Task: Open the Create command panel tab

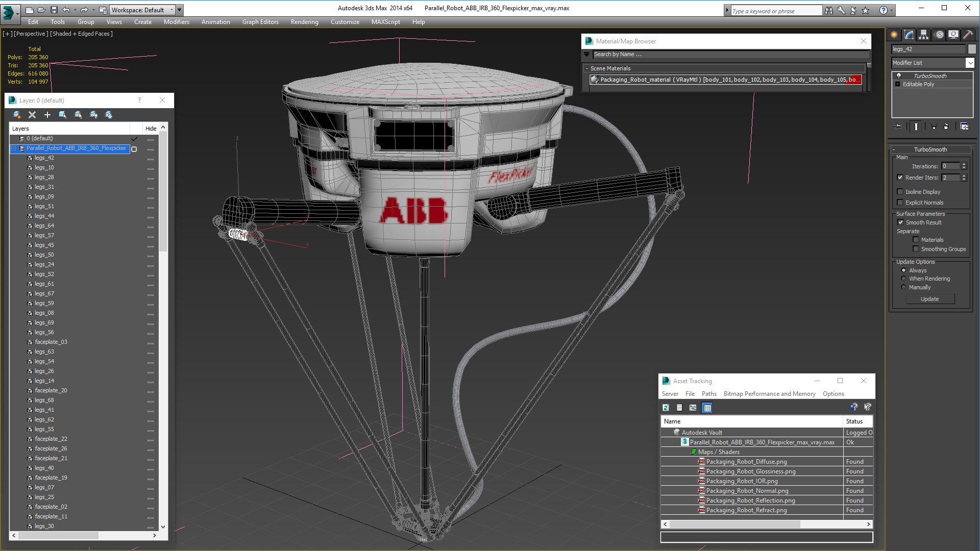Action: click(x=894, y=35)
